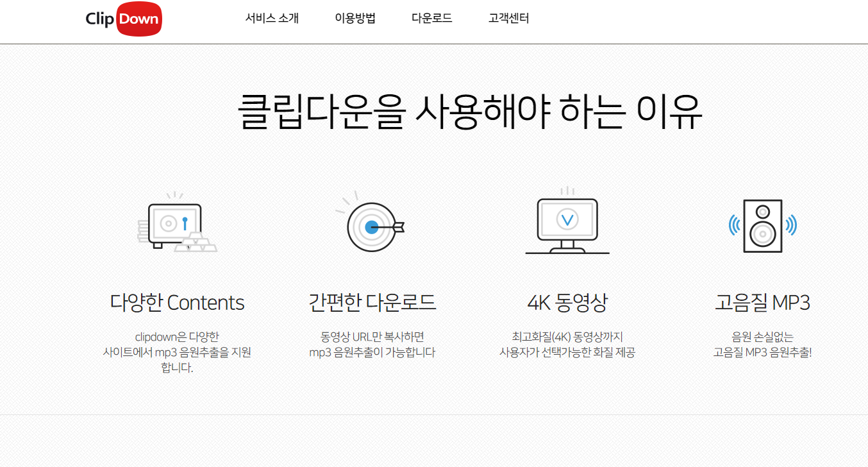Open the 이용방법 menu

pyautogui.click(x=355, y=18)
